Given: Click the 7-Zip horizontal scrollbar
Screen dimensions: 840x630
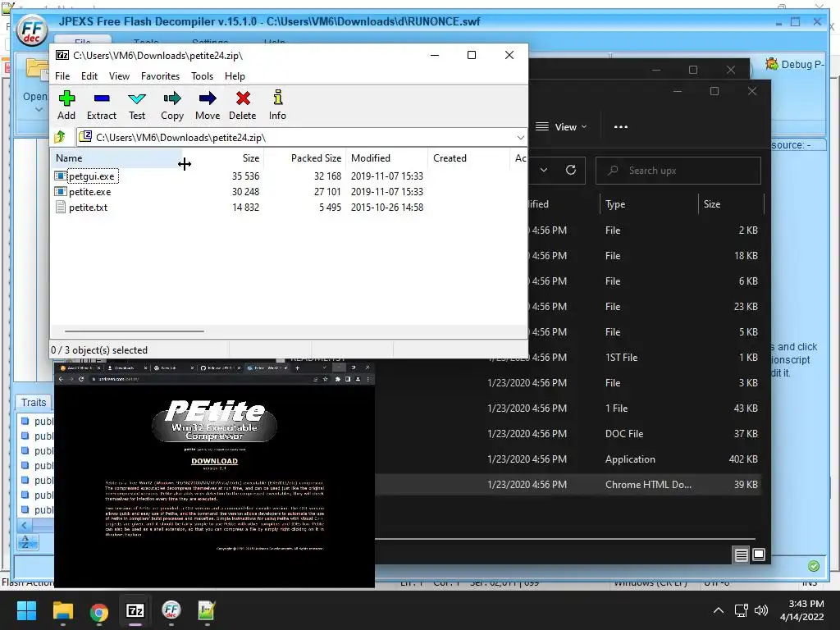Looking at the screenshot, I should coord(134,331).
